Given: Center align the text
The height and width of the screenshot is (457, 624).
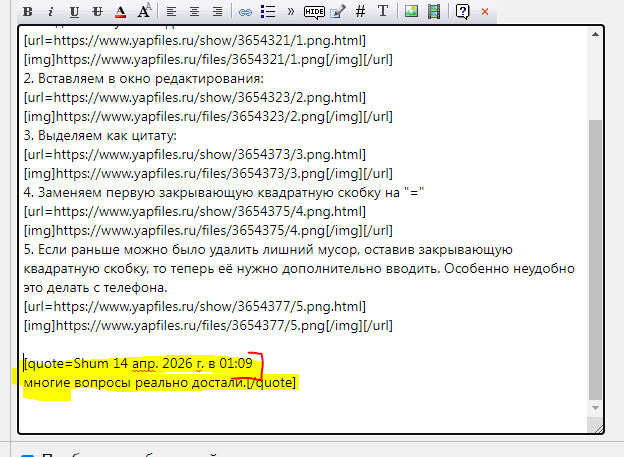Looking at the screenshot, I should [194, 12].
